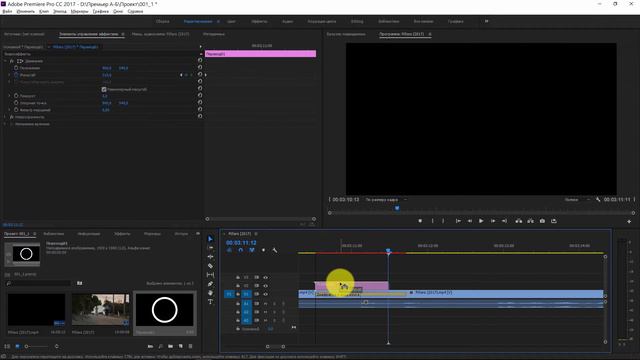Select the Track Select Forward tool
This screenshot has height=360, width=640.
210,248
